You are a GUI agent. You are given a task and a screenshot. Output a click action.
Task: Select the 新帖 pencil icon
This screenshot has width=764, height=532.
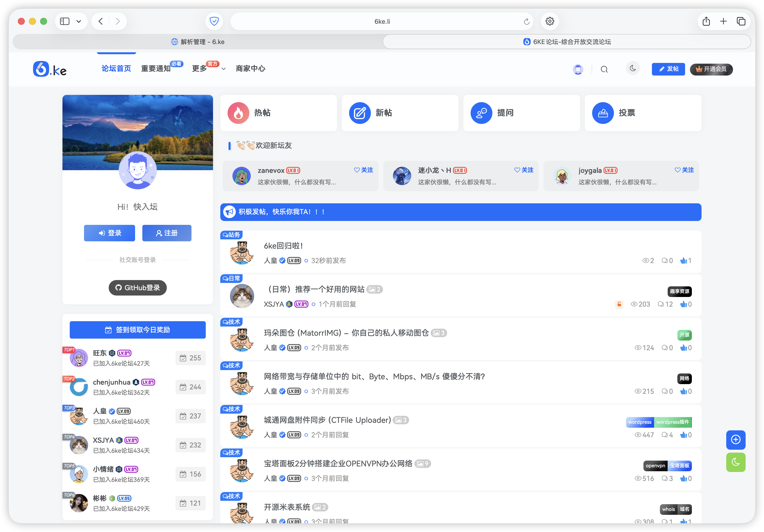pos(359,113)
